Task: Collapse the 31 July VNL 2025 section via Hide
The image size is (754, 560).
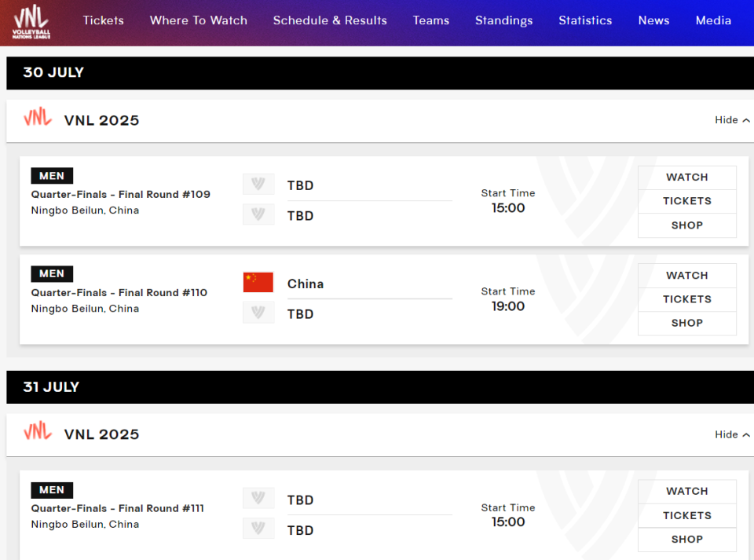Action: 727,434
